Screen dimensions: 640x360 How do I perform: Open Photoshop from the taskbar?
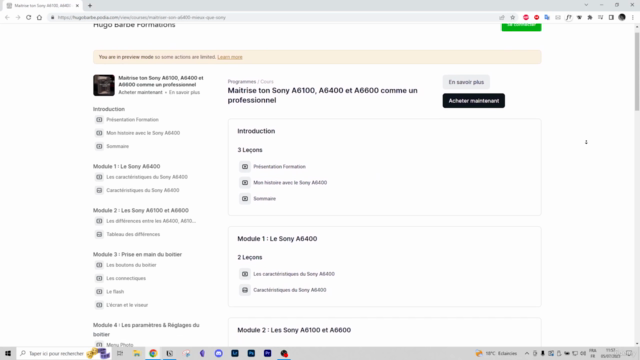click(251, 353)
